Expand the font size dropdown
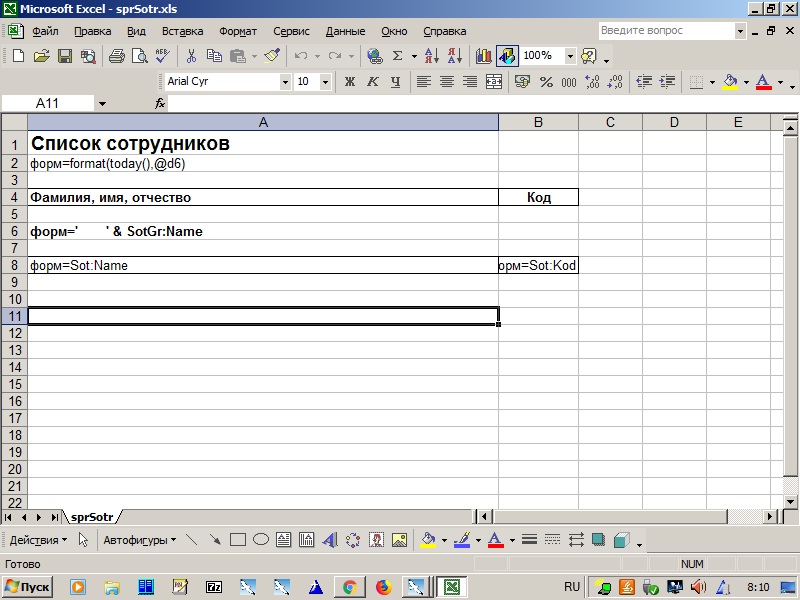Image resolution: width=800 pixels, height=600 pixels. click(327, 82)
